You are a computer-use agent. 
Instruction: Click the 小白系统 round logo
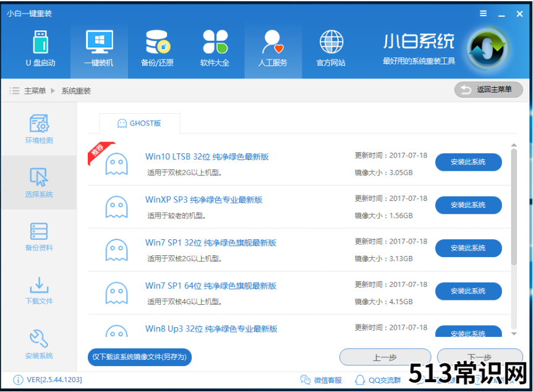487,49
